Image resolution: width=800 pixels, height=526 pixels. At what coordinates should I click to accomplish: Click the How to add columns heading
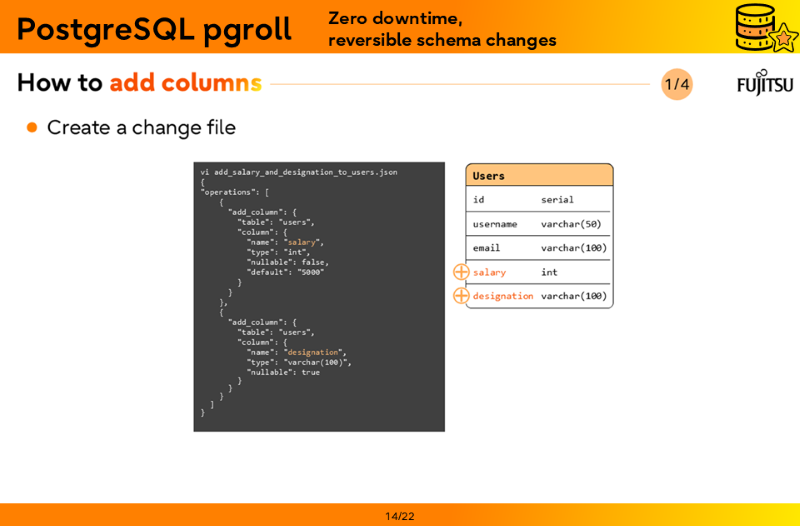(x=139, y=83)
